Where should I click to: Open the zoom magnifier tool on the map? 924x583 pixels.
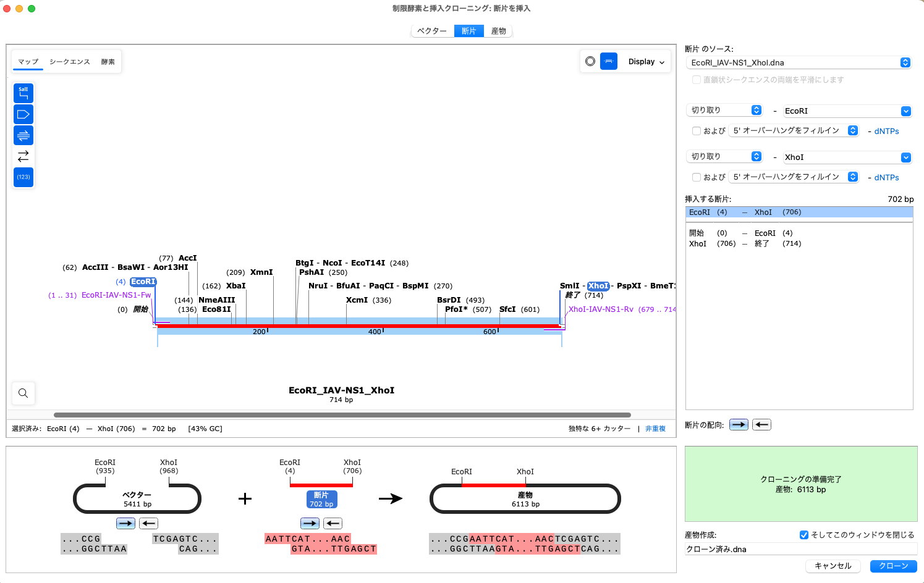tap(23, 393)
